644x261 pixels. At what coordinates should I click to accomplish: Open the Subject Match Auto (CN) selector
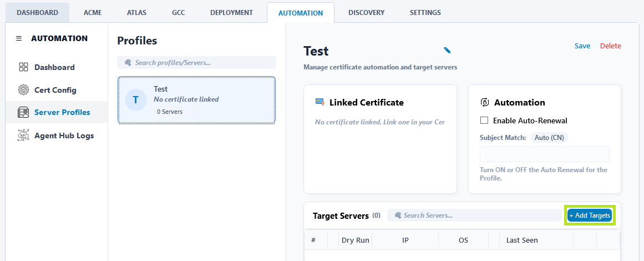click(549, 138)
